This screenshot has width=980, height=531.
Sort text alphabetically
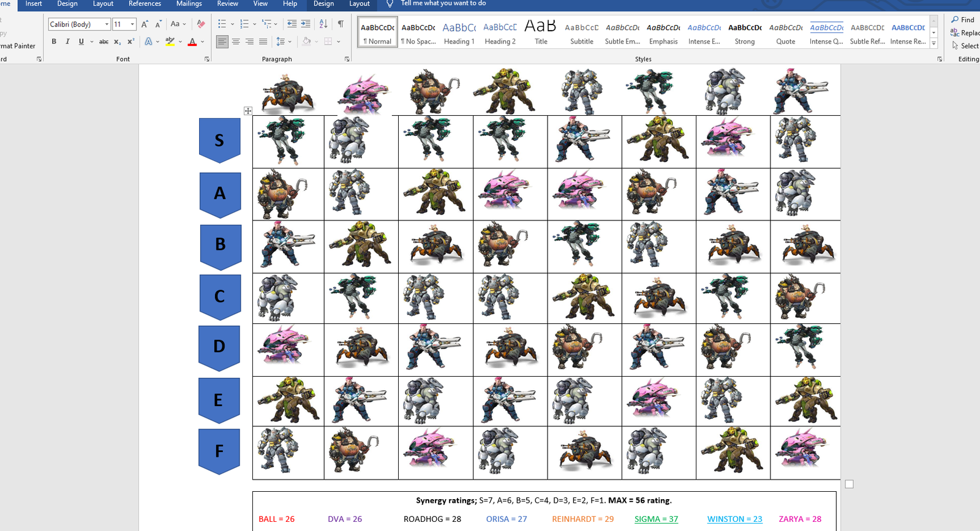(x=323, y=24)
